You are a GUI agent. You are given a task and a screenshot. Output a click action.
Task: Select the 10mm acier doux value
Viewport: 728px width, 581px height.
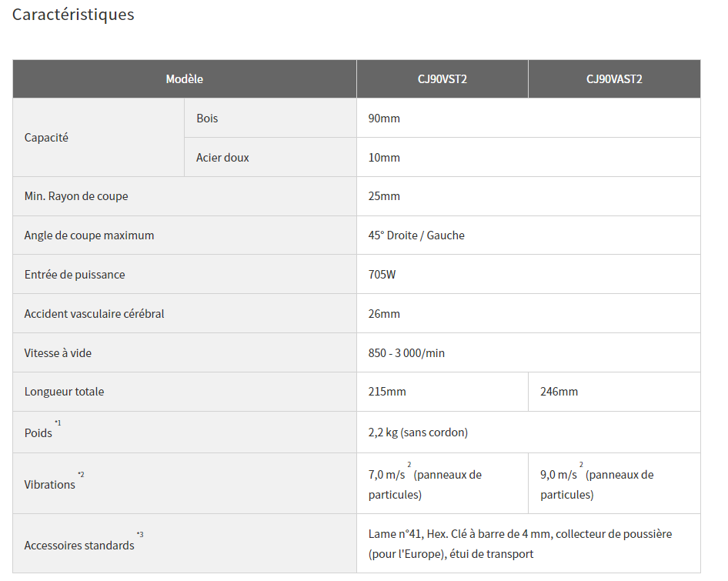click(x=384, y=158)
